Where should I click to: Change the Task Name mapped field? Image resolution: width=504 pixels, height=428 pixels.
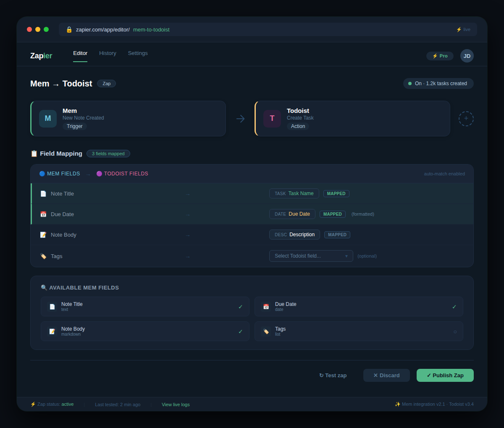294,193
